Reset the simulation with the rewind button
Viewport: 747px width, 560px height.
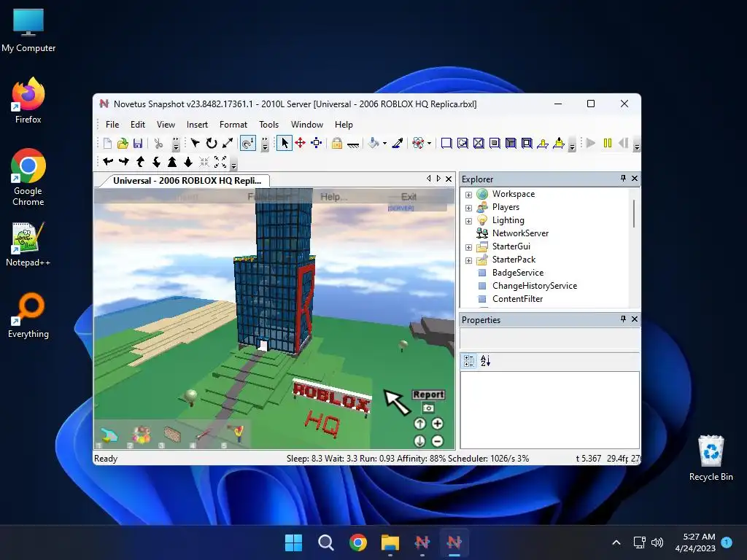tap(623, 143)
